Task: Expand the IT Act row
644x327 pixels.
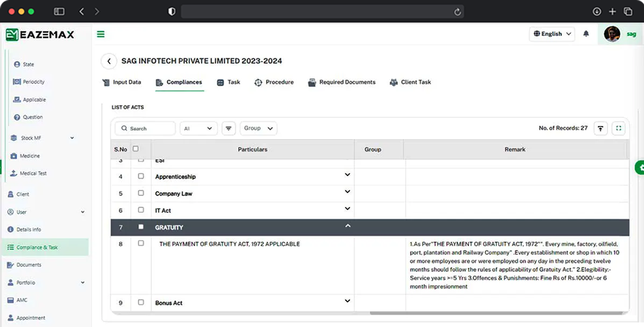Action: pos(347,208)
